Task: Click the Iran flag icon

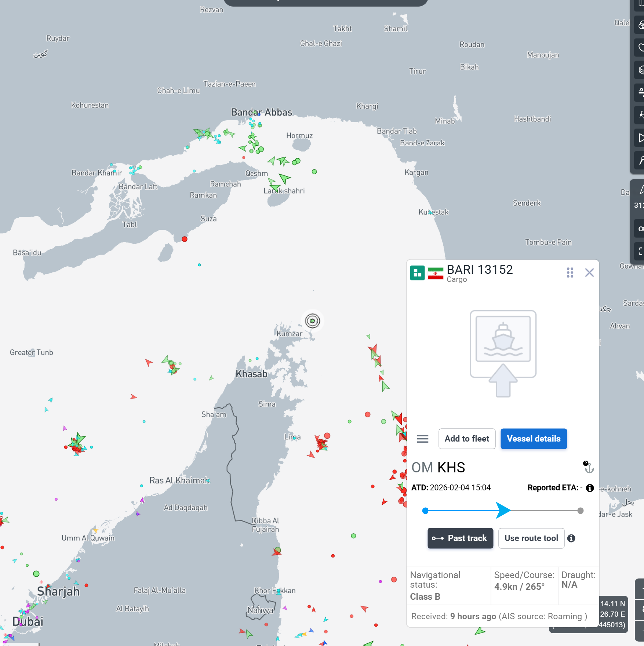Action: click(436, 273)
